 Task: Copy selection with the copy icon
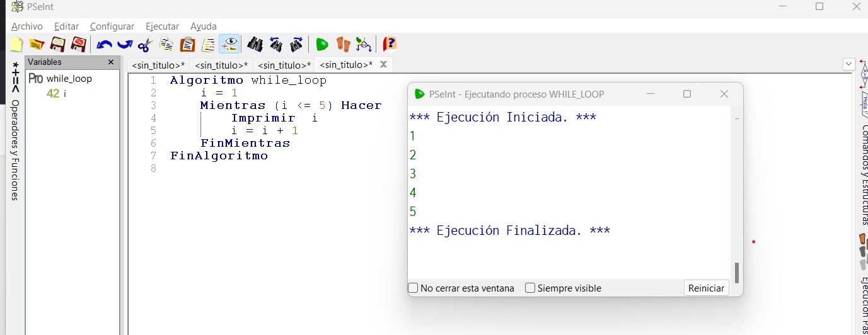point(167,45)
